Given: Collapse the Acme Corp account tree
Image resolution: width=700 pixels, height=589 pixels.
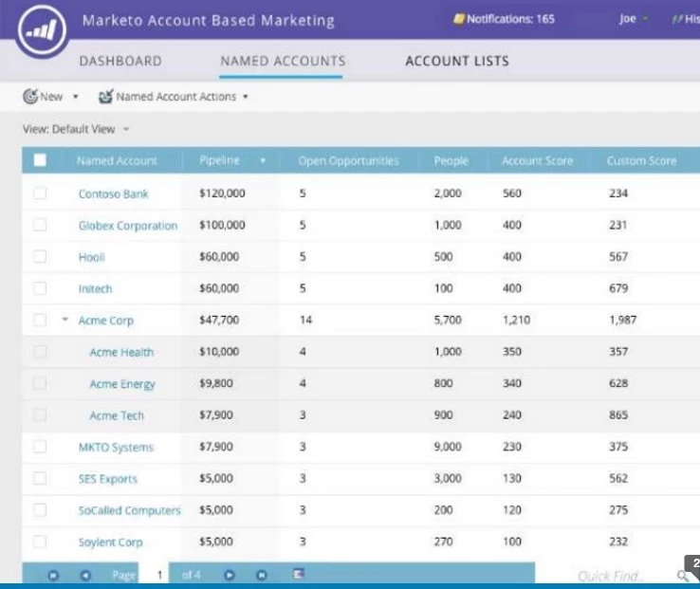Looking at the screenshot, I should [x=65, y=320].
